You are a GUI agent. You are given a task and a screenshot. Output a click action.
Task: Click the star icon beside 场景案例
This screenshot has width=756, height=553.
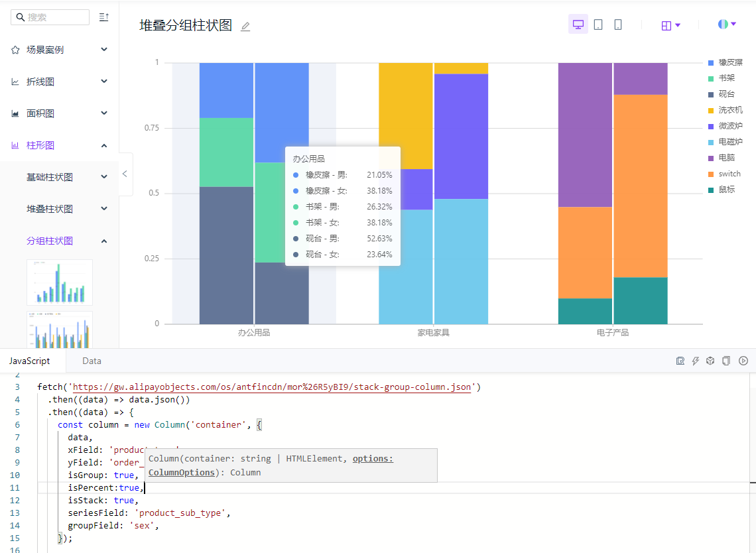point(15,50)
